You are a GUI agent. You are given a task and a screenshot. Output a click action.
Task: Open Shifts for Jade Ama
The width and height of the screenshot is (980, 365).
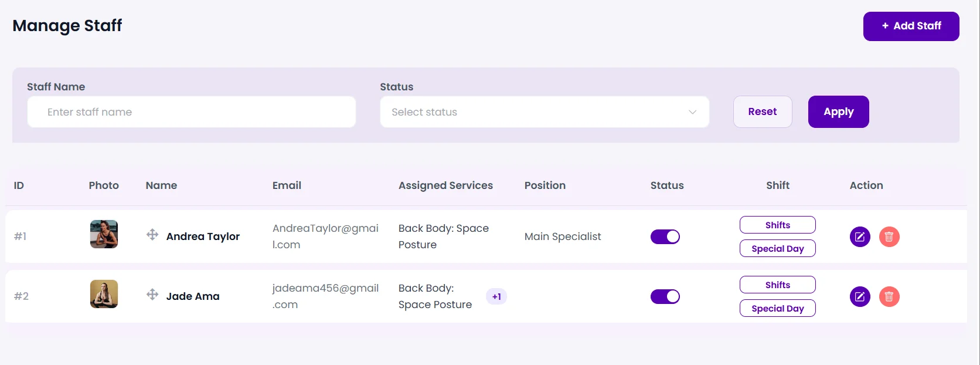click(778, 285)
